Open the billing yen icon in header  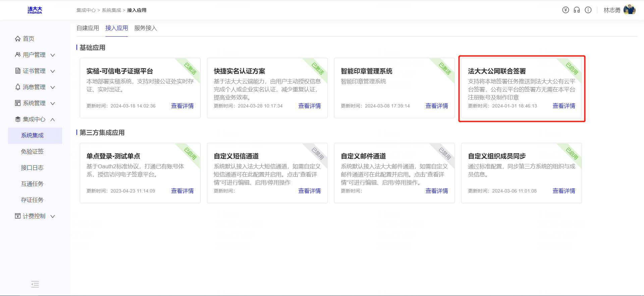click(566, 10)
